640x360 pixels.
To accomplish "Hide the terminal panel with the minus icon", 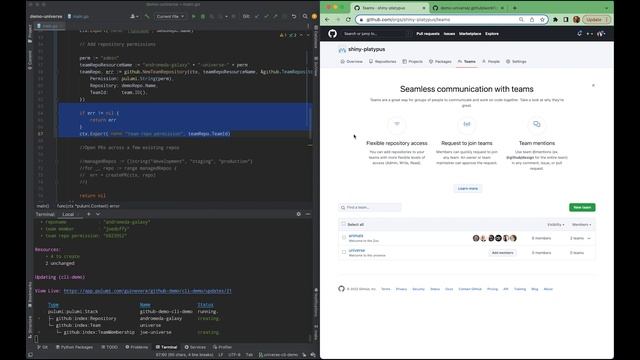I will click(x=308, y=214).
